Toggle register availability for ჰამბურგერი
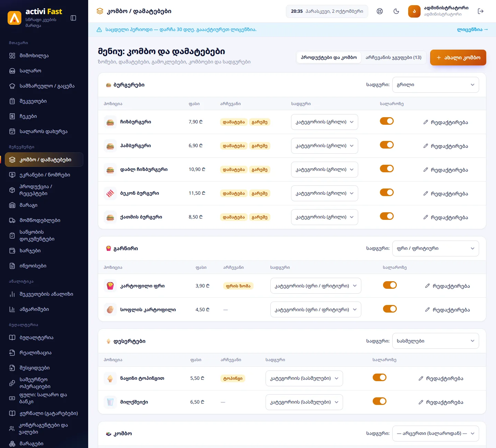 point(387,145)
